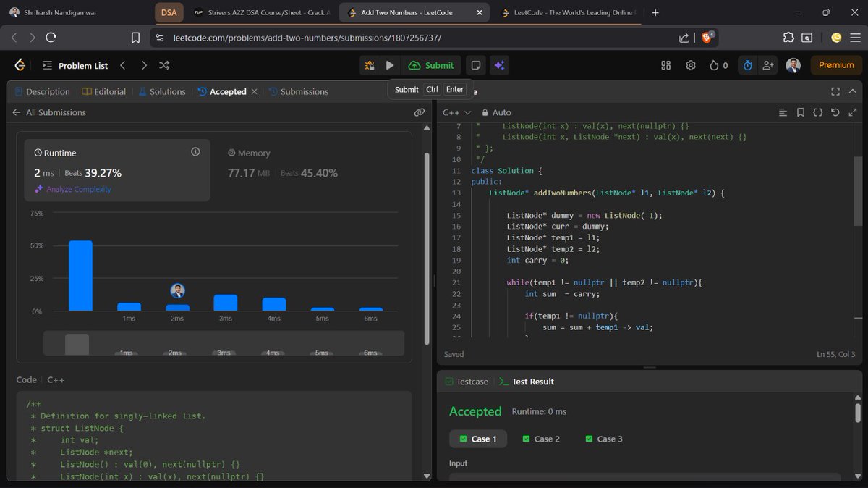Viewport: 868px width, 488px height.
Task: Open LeetCode settings gear
Action: pyautogui.click(x=691, y=65)
